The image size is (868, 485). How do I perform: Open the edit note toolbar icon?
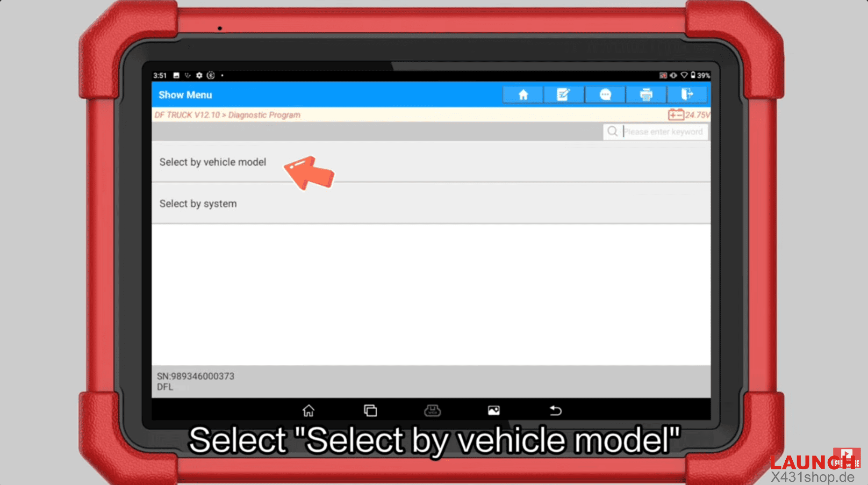563,95
